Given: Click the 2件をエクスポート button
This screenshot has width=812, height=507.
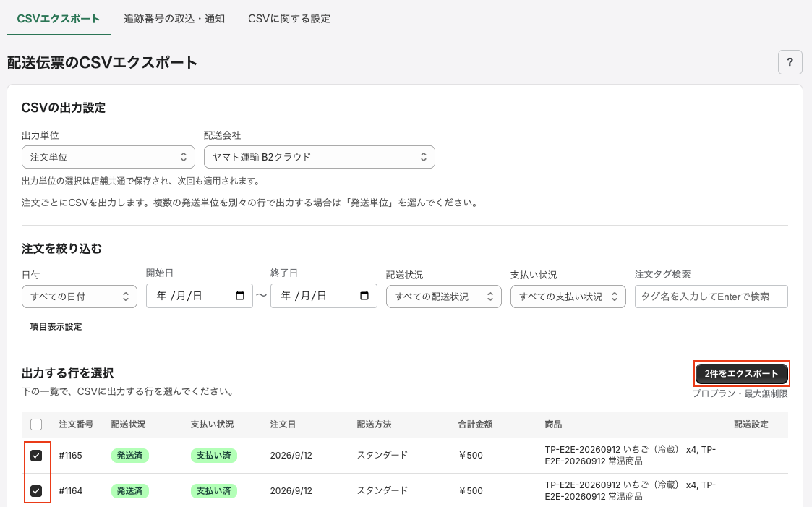Looking at the screenshot, I should [x=742, y=373].
